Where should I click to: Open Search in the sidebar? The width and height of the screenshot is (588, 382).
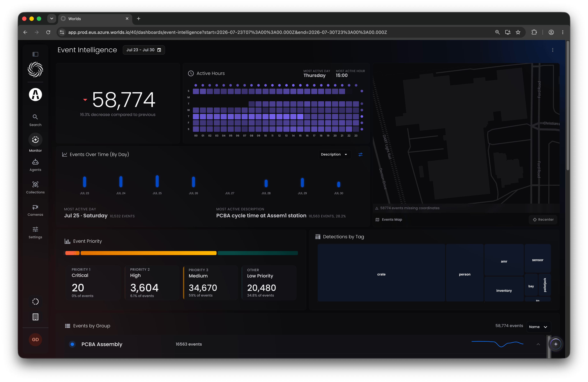tap(35, 120)
